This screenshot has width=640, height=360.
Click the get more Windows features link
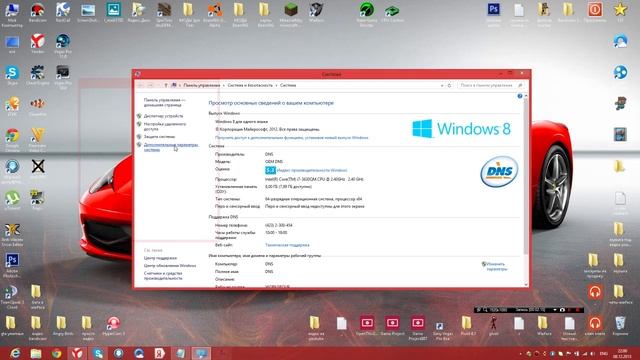(291, 138)
